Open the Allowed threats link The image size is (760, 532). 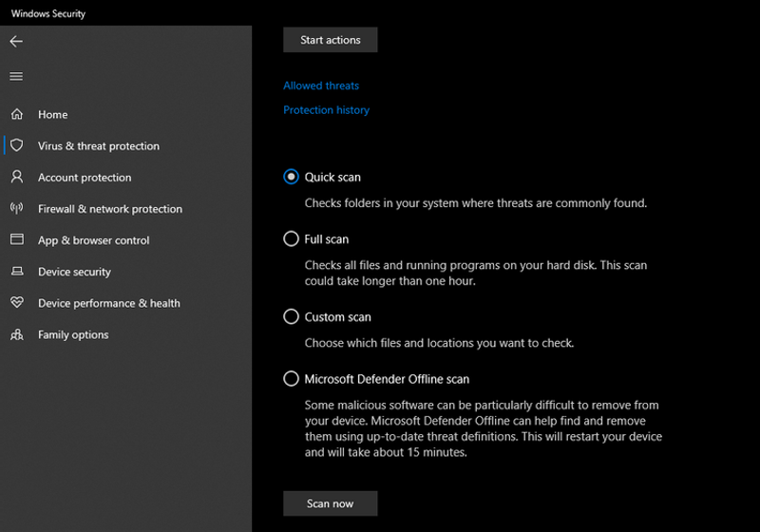(321, 85)
